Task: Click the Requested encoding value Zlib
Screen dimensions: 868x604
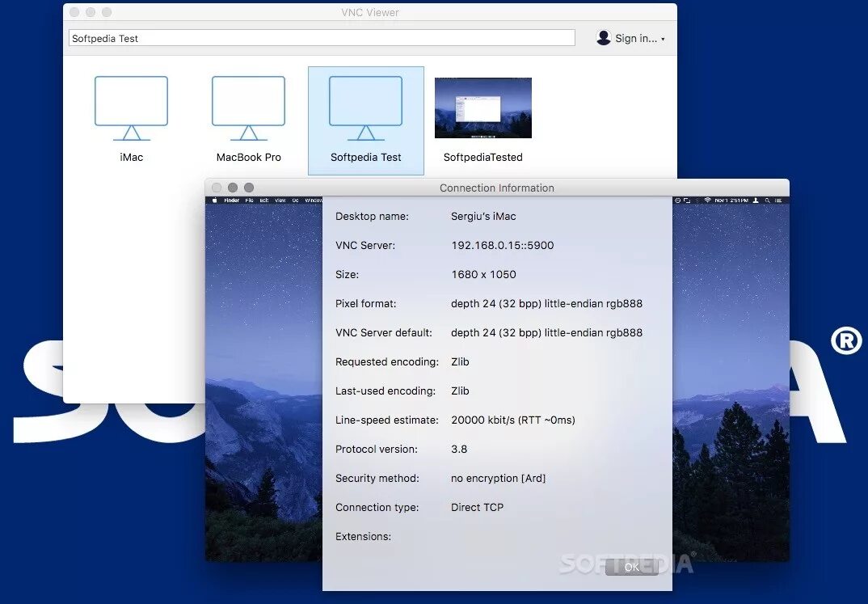Action: coord(460,362)
